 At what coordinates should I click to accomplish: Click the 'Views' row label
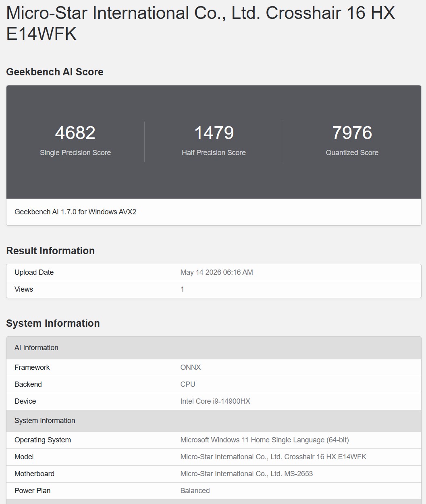click(24, 289)
